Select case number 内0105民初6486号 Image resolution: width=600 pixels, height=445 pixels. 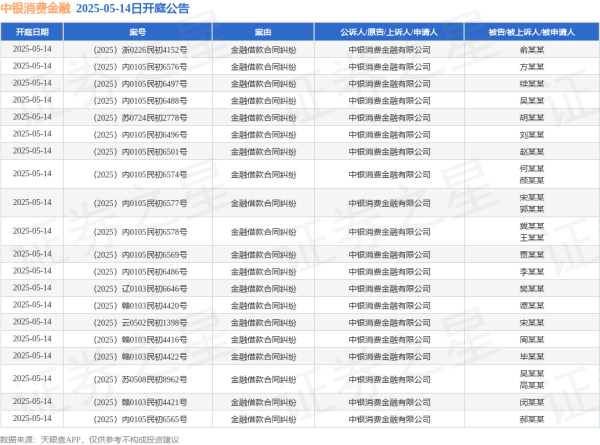coord(155,272)
